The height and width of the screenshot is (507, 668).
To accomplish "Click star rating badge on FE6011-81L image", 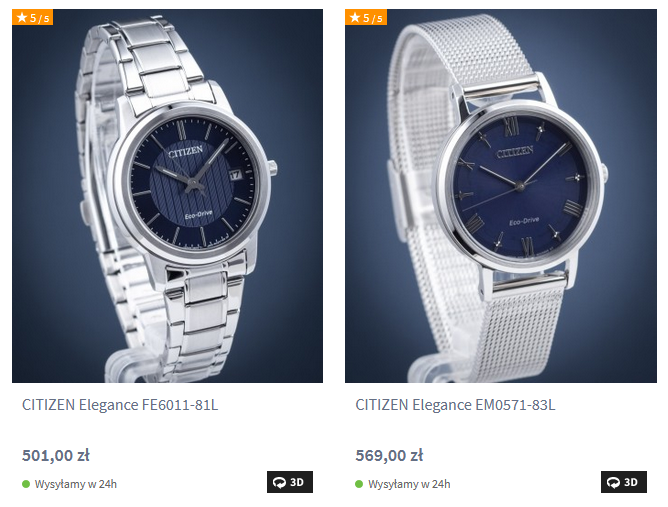I will (32, 17).
